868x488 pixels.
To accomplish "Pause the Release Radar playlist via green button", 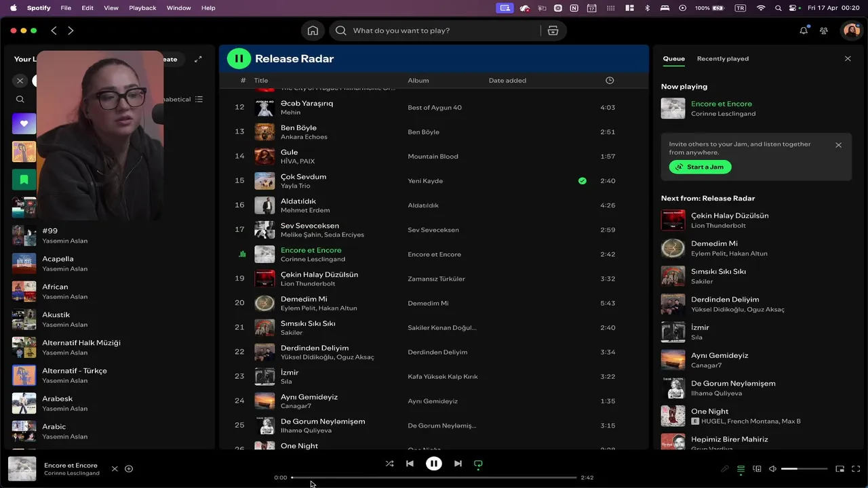I will tap(239, 58).
